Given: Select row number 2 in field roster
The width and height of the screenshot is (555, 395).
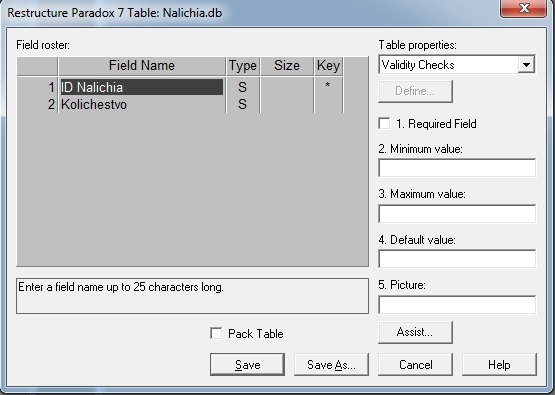Looking at the screenshot, I should pos(37,104).
